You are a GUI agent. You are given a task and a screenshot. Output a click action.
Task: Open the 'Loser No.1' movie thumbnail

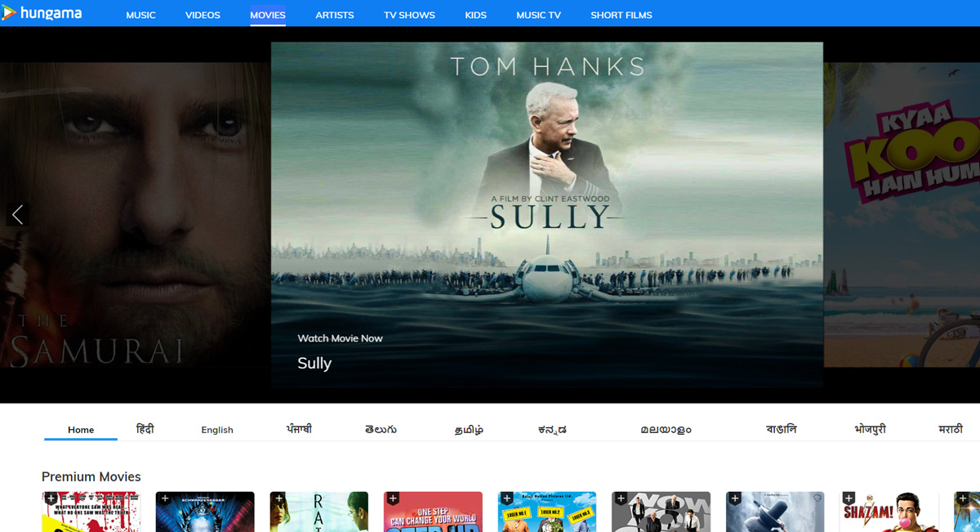[x=547, y=512]
